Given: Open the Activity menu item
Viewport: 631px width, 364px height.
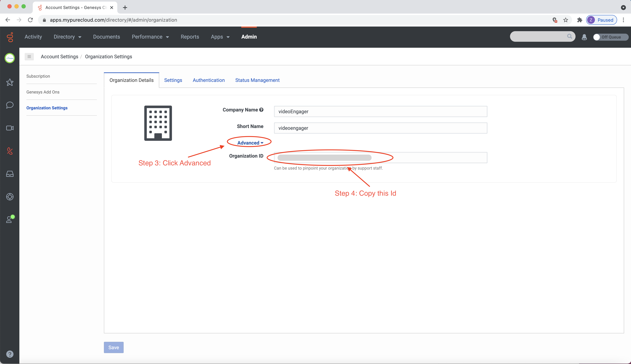Looking at the screenshot, I should click(x=33, y=37).
